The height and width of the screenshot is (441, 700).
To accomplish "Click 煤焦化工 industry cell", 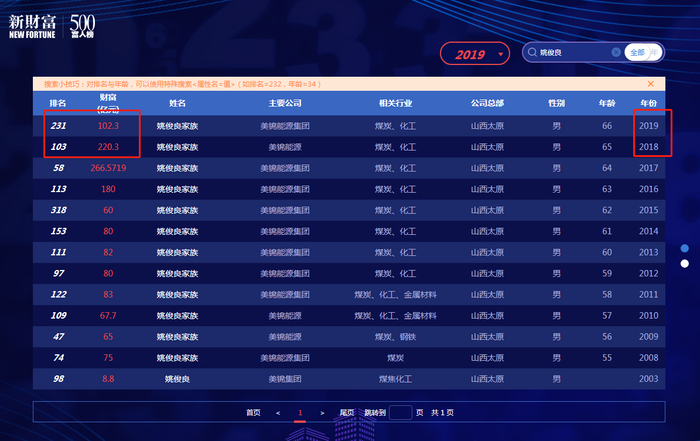I will point(396,379).
